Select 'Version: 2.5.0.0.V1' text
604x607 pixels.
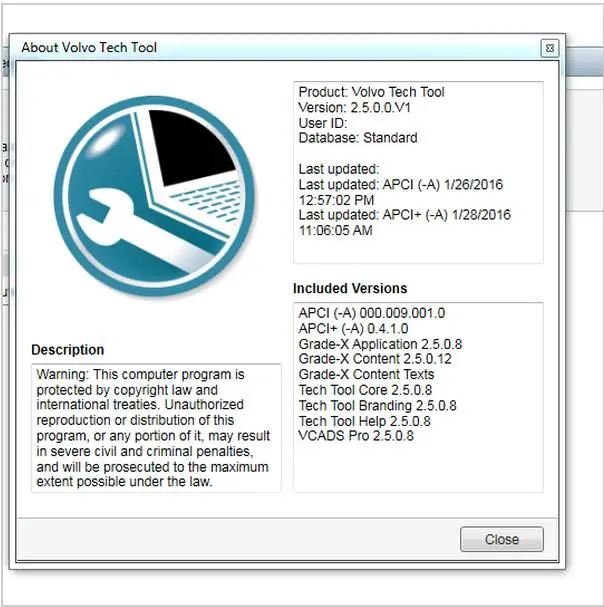pyautogui.click(x=355, y=108)
